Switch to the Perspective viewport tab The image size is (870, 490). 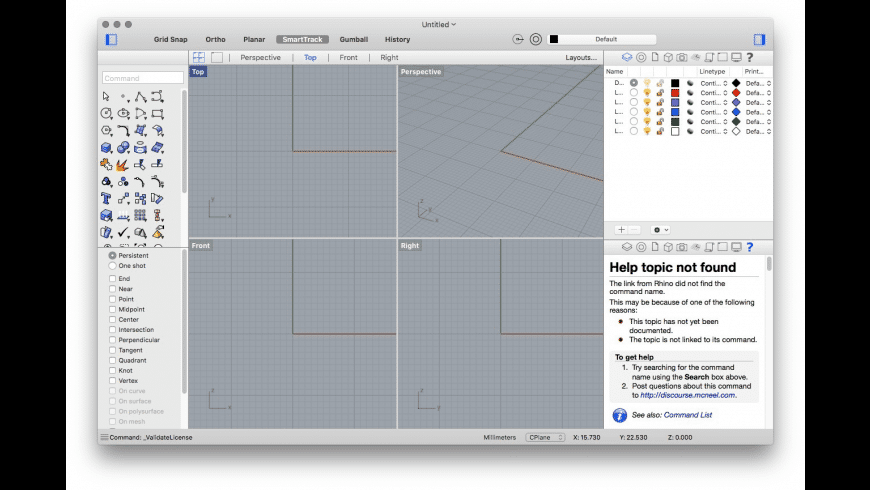(x=260, y=57)
